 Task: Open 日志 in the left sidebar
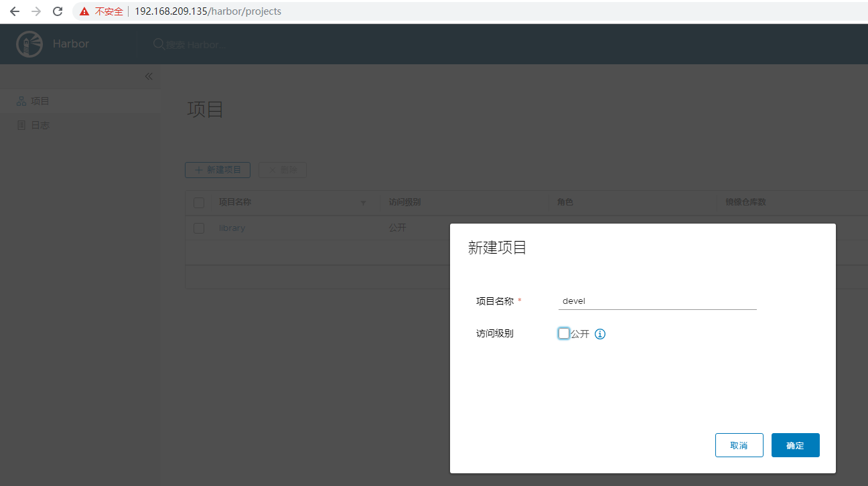tap(40, 125)
